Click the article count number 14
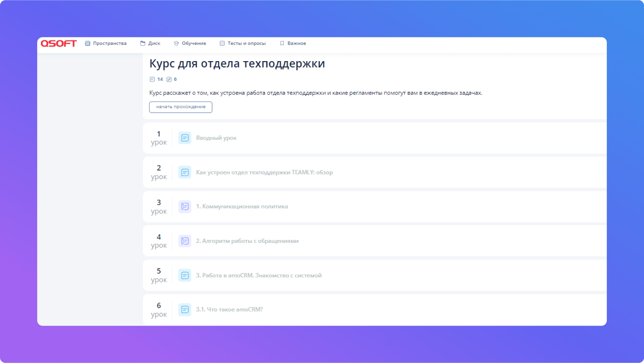Image resolution: width=644 pixels, height=363 pixels. (160, 79)
